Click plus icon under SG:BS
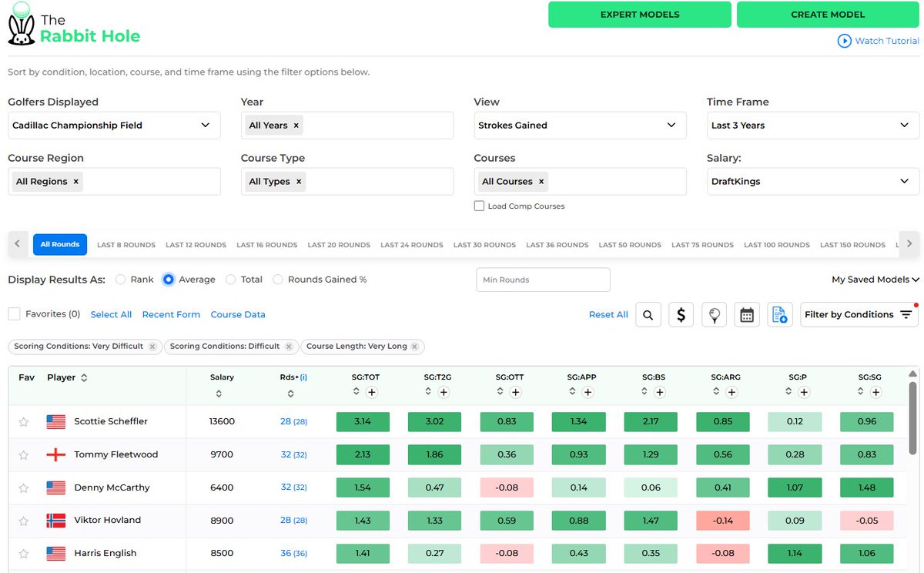This screenshot has height=573, width=924. [x=660, y=392]
